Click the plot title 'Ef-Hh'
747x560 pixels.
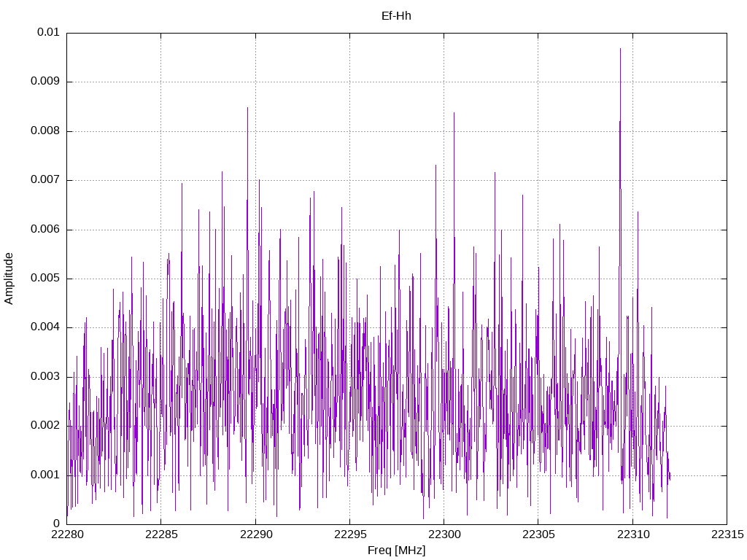[396, 16]
